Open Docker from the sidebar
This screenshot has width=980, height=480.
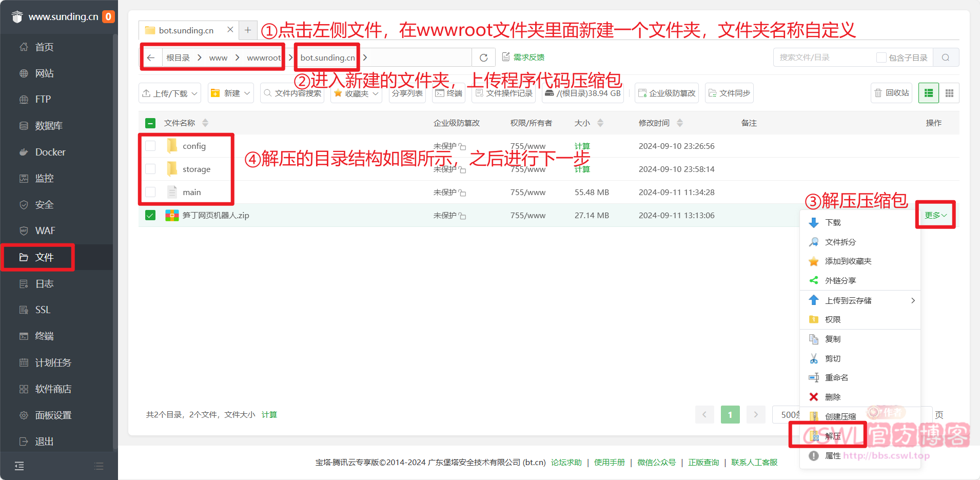50,152
